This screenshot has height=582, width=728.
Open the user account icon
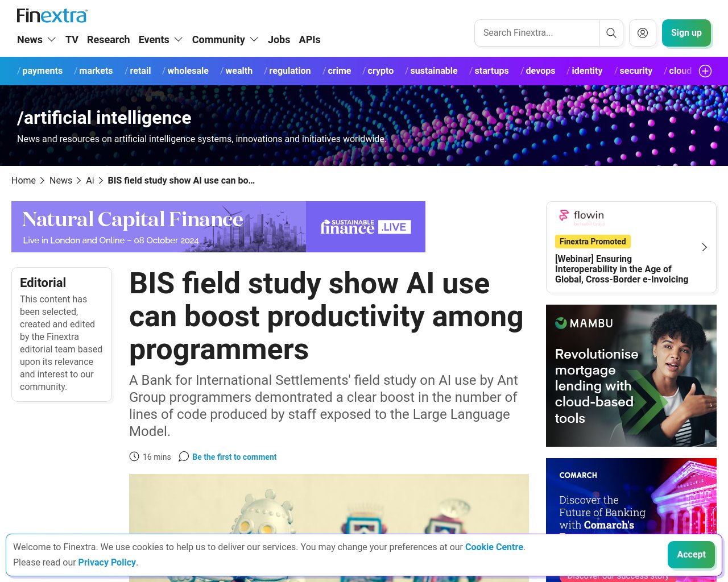click(x=643, y=33)
